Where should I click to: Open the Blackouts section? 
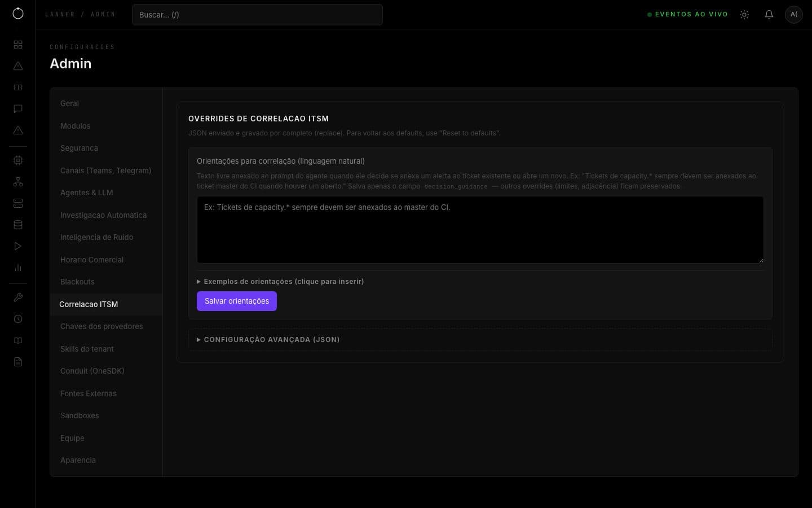point(106,282)
